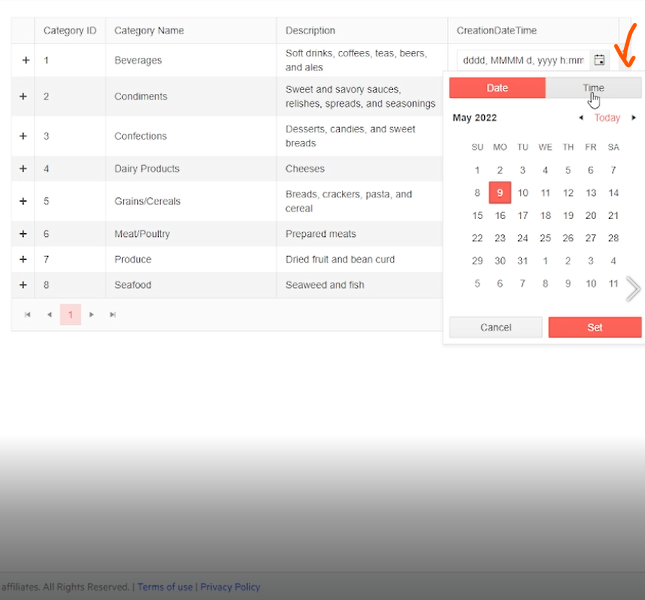Pick May 28 in the calendar
645x600 pixels.
coord(613,238)
